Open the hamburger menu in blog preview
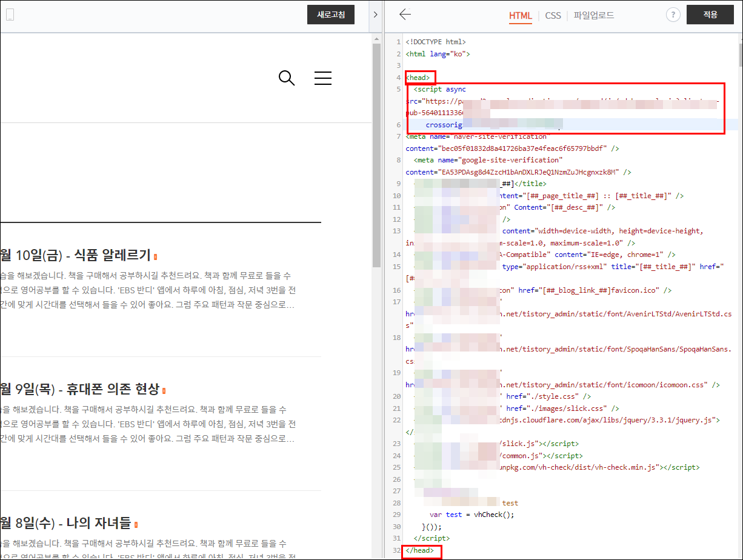Viewport: 743px width, 560px height. coord(322,78)
